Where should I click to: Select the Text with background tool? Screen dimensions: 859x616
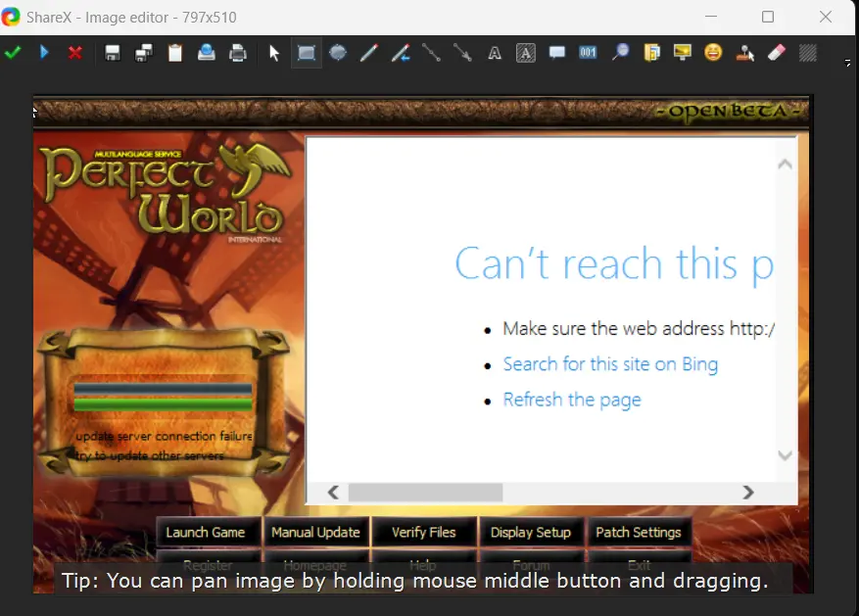(x=526, y=53)
